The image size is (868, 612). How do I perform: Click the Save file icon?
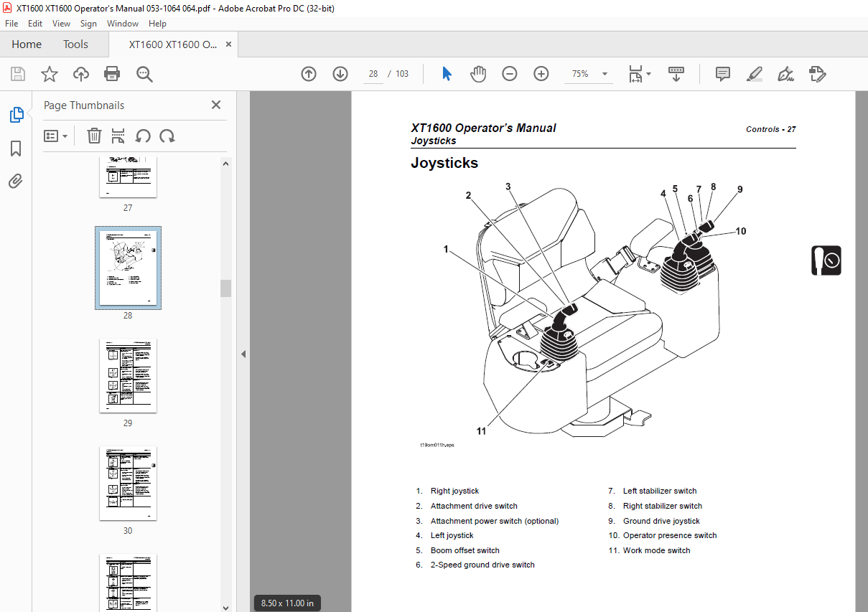(18, 74)
